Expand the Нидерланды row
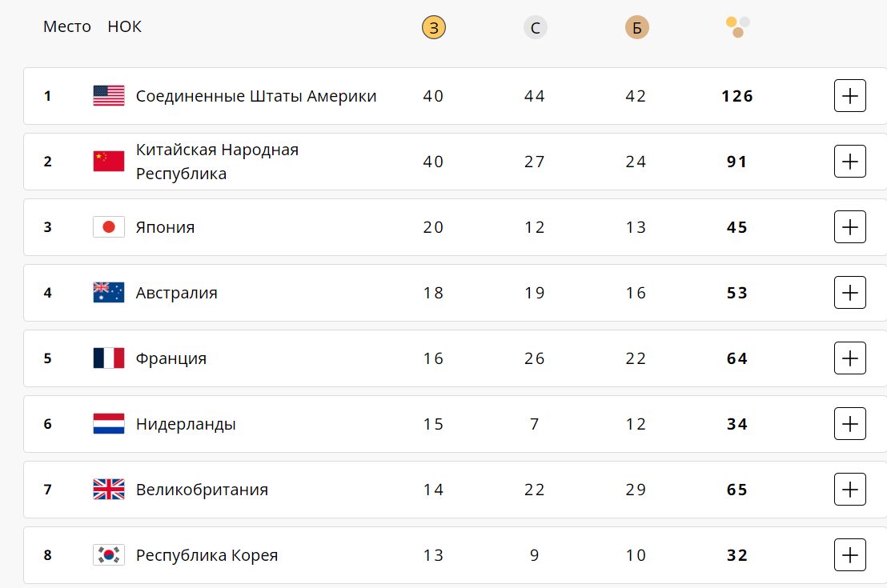The height and width of the screenshot is (588, 887). 850,424
